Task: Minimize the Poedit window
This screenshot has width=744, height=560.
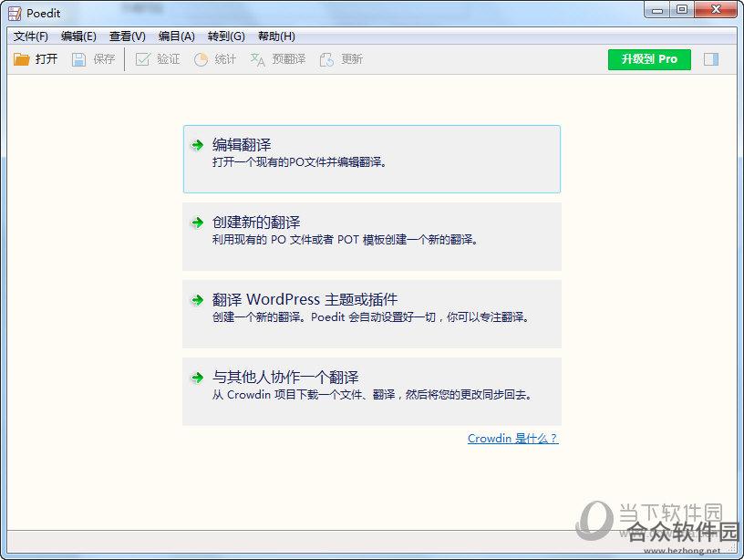Action: tap(657, 9)
